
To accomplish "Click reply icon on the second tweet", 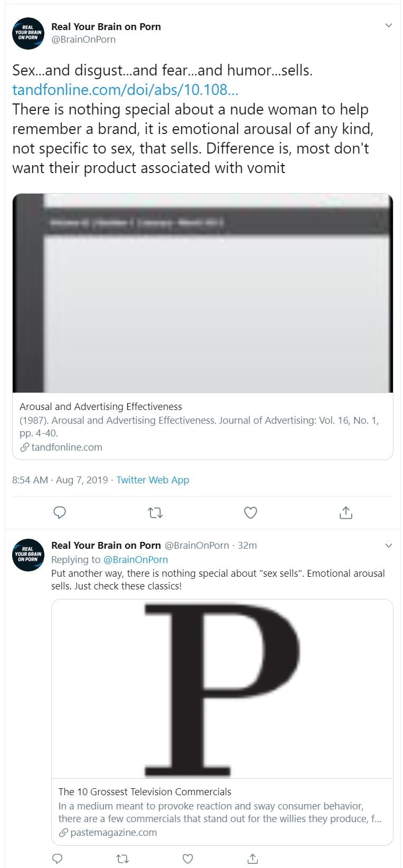I will 59,859.
